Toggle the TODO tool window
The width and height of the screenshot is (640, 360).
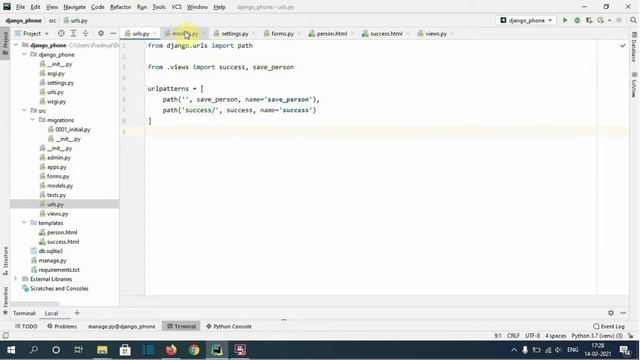click(26, 326)
